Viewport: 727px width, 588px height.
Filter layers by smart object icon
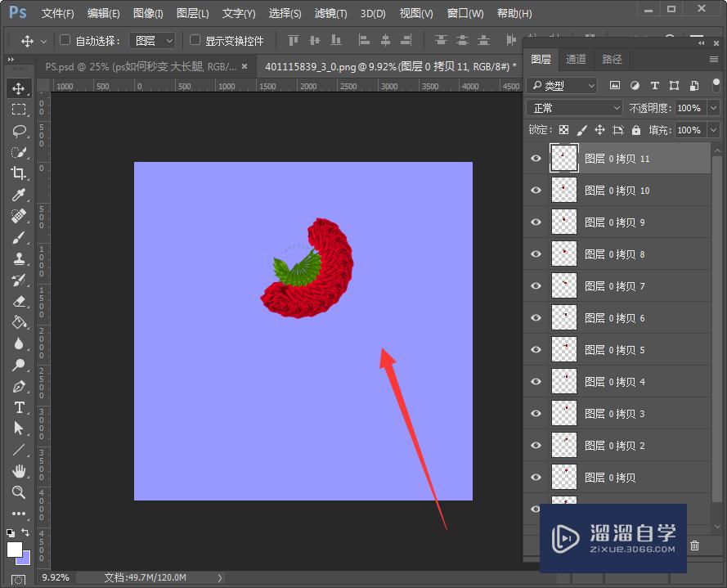coord(694,85)
